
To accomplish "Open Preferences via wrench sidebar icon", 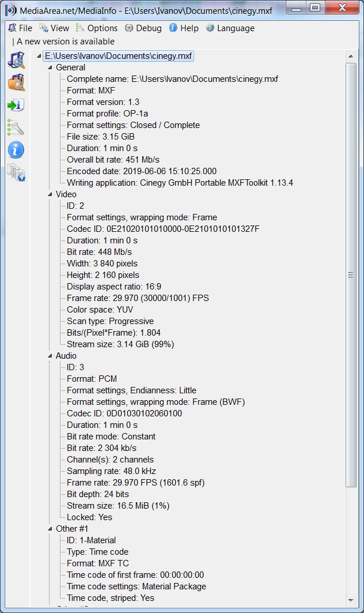I will (x=16, y=127).
